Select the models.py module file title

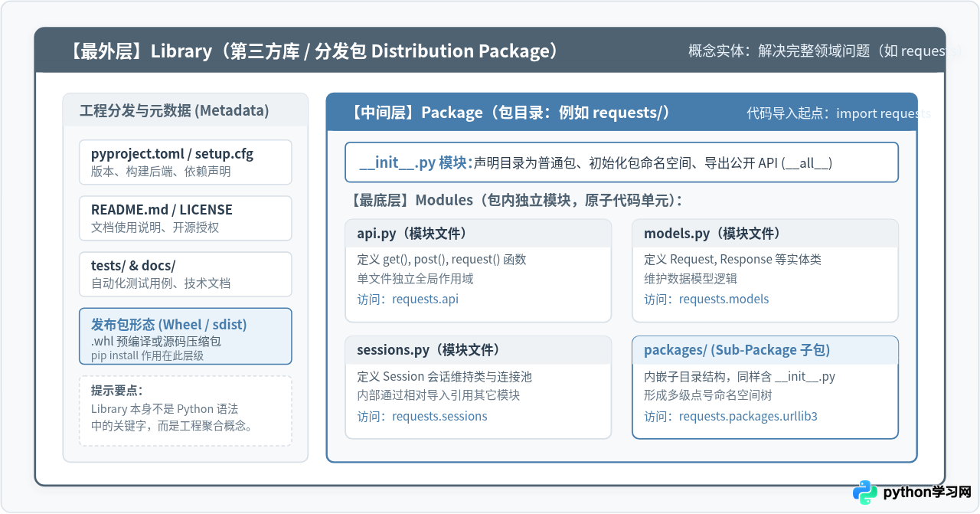coord(712,234)
